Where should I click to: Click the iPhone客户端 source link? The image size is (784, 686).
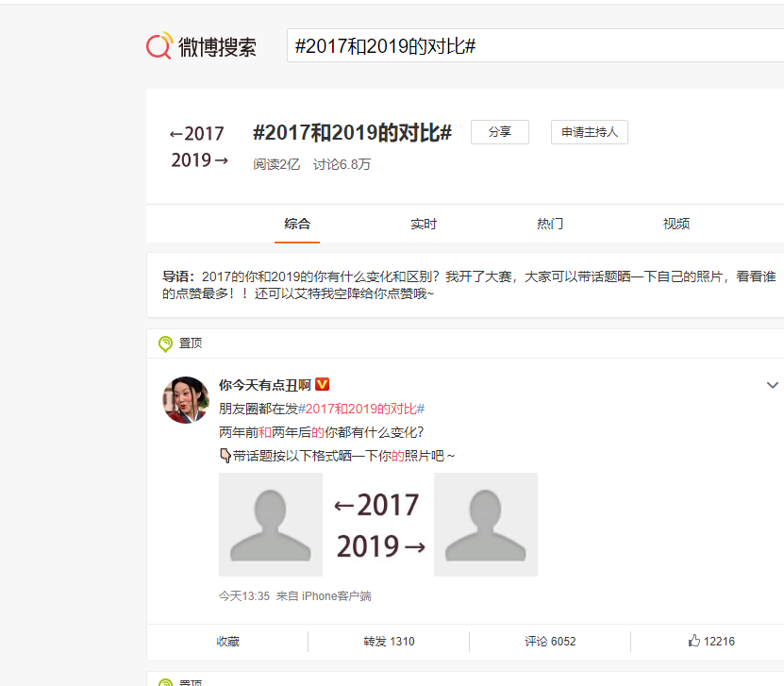[x=337, y=596]
